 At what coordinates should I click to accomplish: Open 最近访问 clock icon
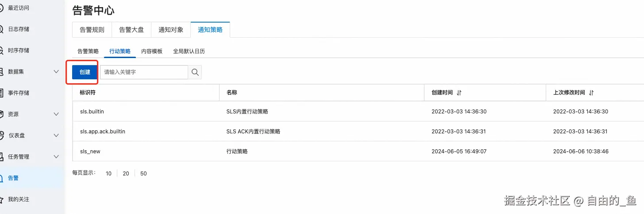tap(1, 8)
